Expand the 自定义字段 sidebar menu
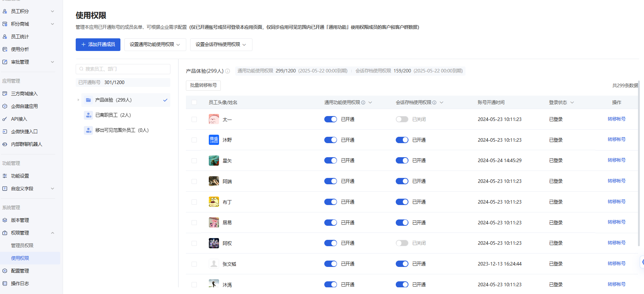The width and height of the screenshot is (644, 294). click(x=52, y=188)
